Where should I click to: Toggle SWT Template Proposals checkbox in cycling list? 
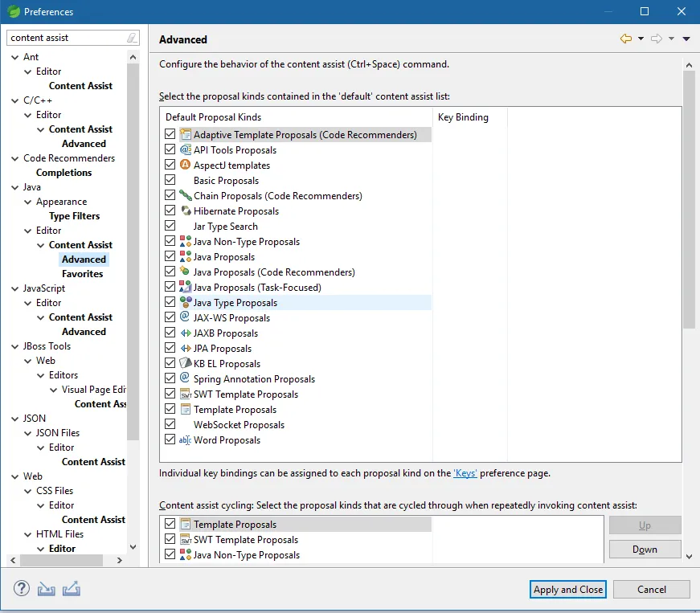[x=170, y=538]
